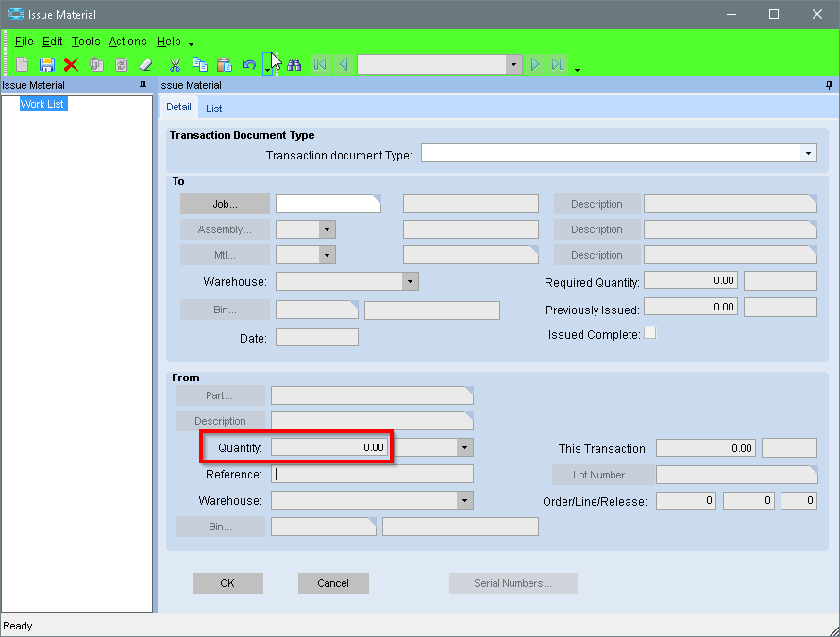Click the Part number field
The height and width of the screenshot is (637, 840).
pos(372,395)
